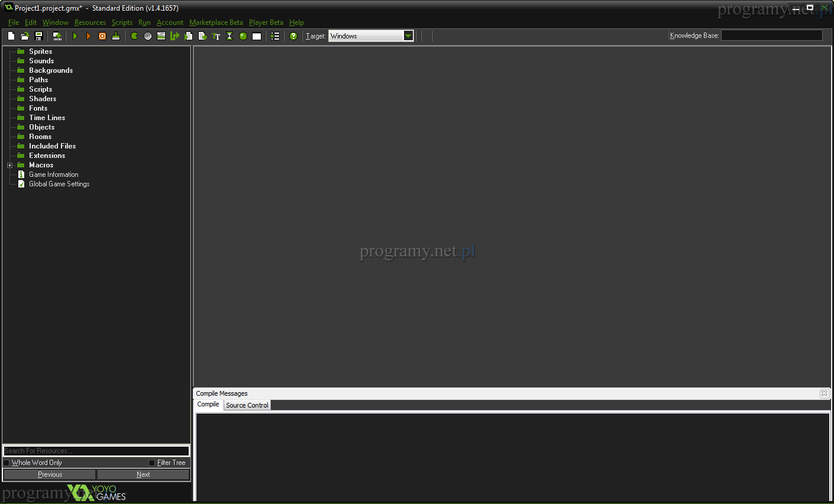Click the open project folder icon
The width and height of the screenshot is (834, 504).
point(25,36)
